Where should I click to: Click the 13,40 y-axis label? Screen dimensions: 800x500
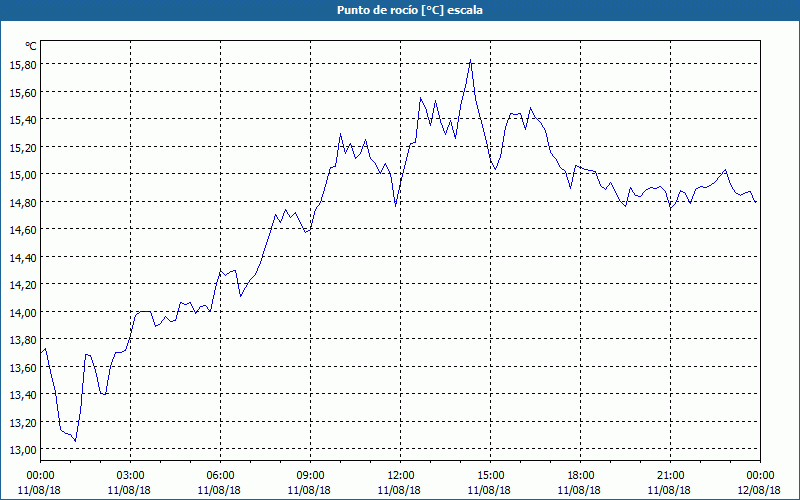(x=22, y=395)
